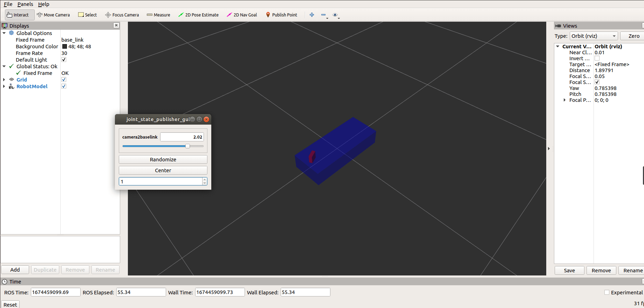Select the Fixed Frame value base_link
The width and height of the screenshot is (644, 308).
[73, 40]
